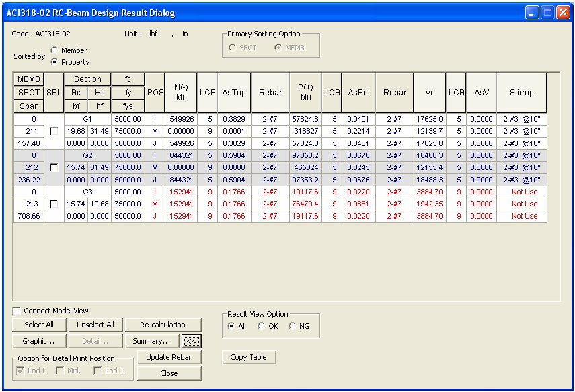This screenshot has height=392, width=575.
Task: Collapse dialog using the << button
Action: tap(192, 341)
